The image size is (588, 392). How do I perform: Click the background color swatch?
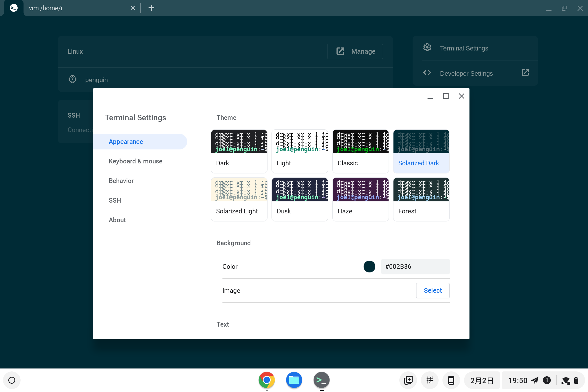(369, 267)
